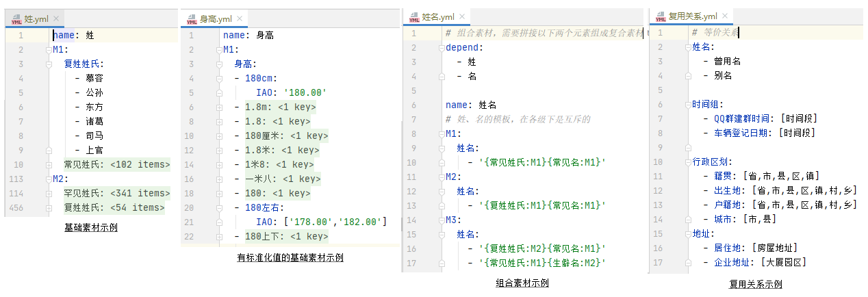
Task: Collapse the 180左右 entry in 身高.yml
Action: click(220, 208)
